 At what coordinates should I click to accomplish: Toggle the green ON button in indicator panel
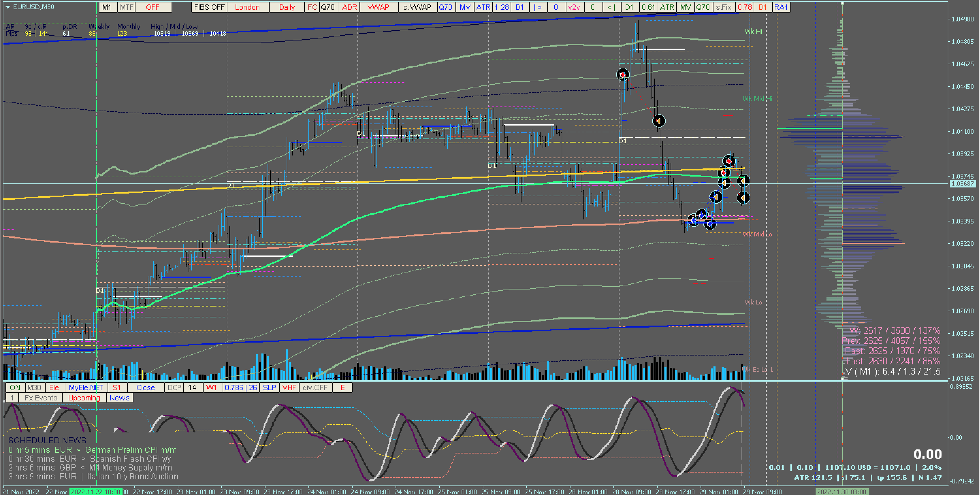(x=15, y=388)
